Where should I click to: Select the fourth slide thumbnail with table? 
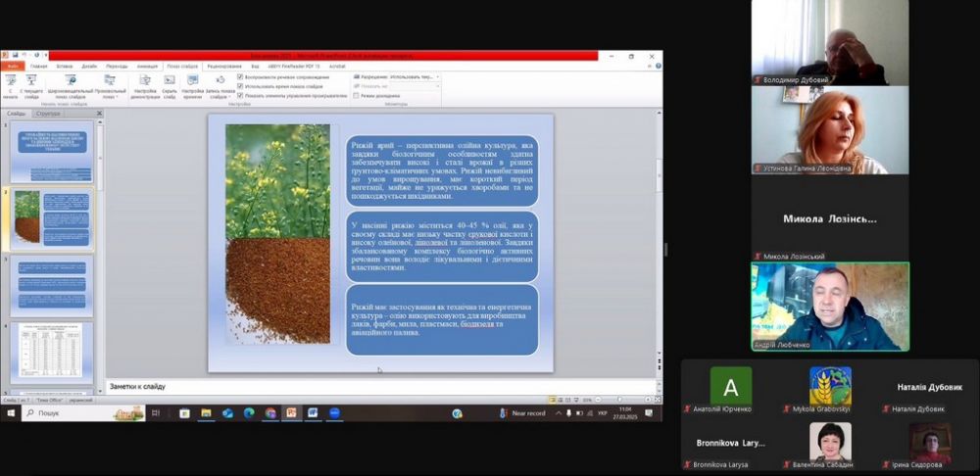52,351
